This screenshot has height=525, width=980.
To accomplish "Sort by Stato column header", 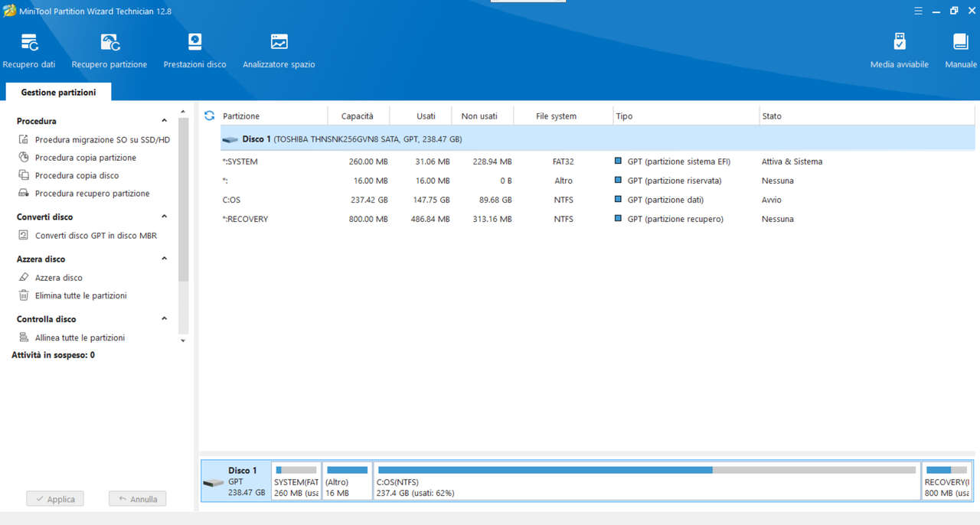I will coord(867,116).
